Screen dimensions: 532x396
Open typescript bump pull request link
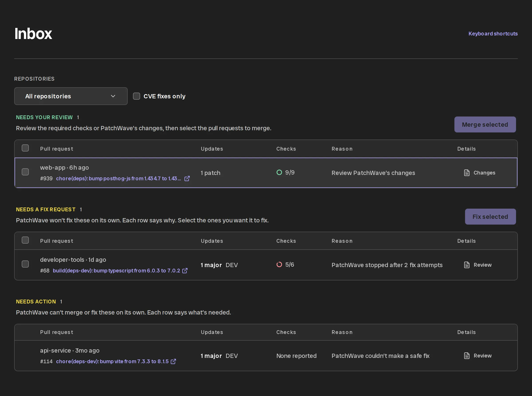(116, 271)
